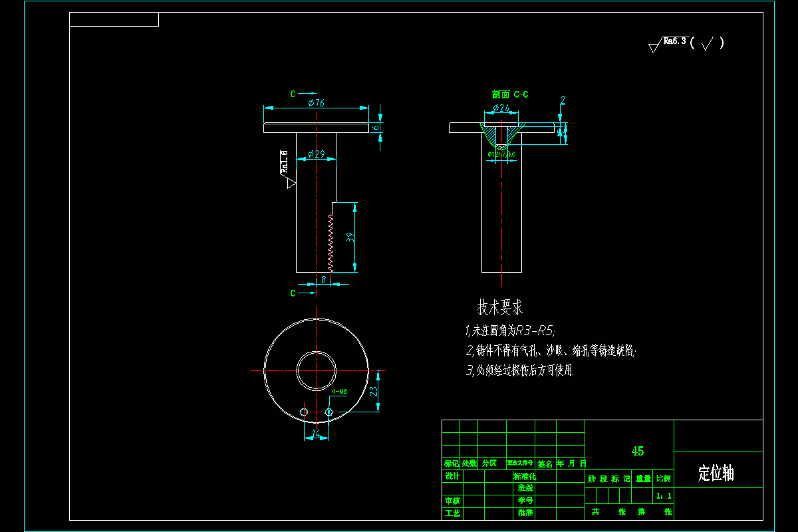The width and height of the screenshot is (798, 532).
Task: Select the 比例 header cell
Action: (664, 479)
